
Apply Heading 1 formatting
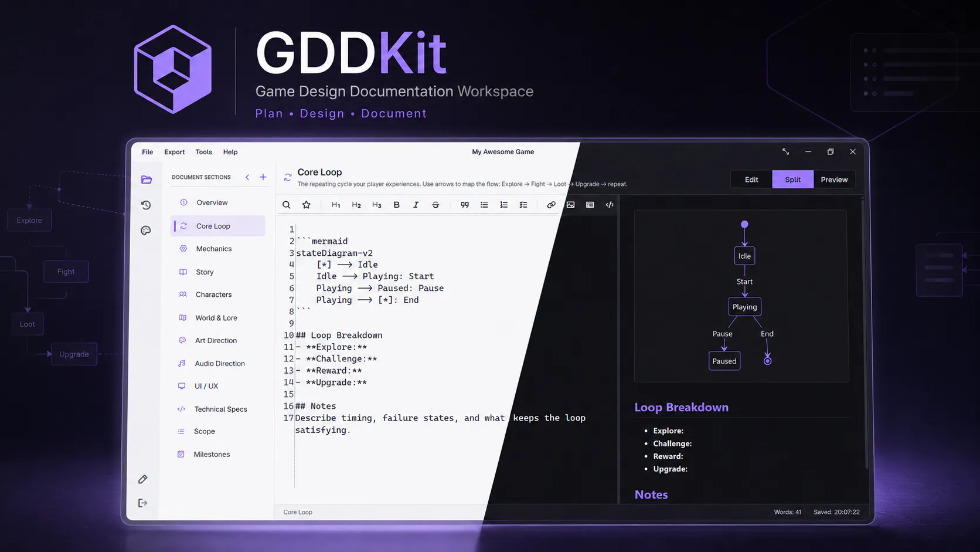coord(336,205)
